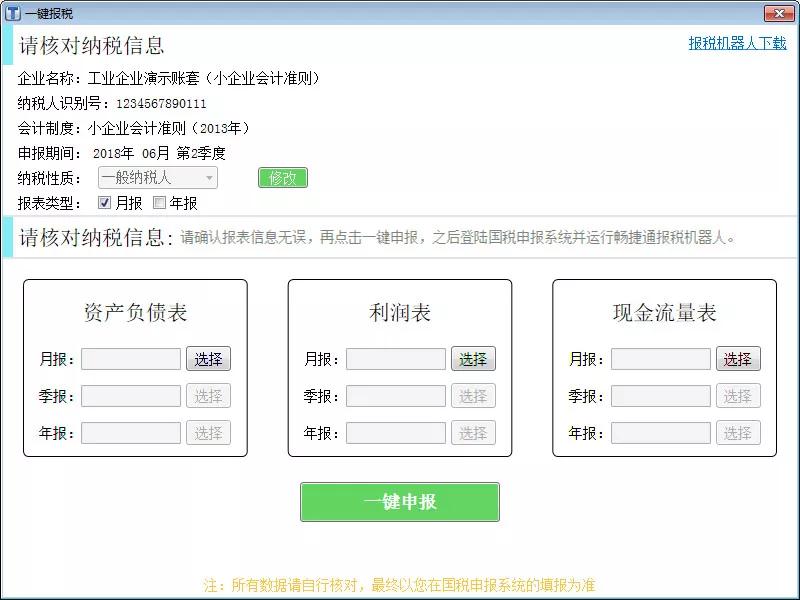Click 选择 for 现金流量表 月报
800x600 pixels.
[738, 358]
